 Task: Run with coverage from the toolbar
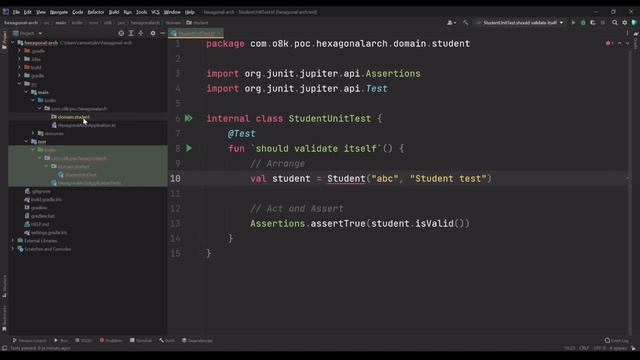(x=593, y=23)
